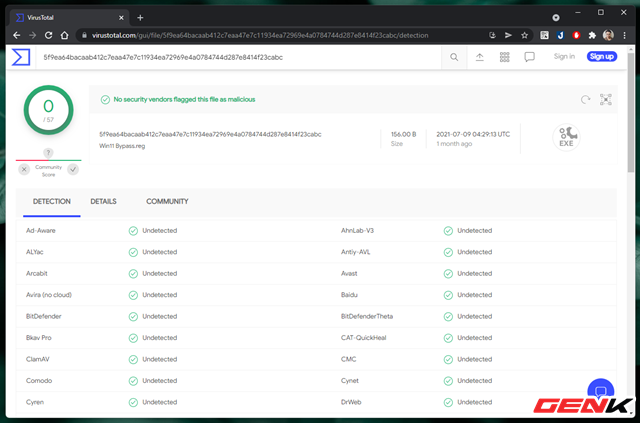Close the VirusTotal browser tab
Viewport: 640px width, 423px height.
121,18
